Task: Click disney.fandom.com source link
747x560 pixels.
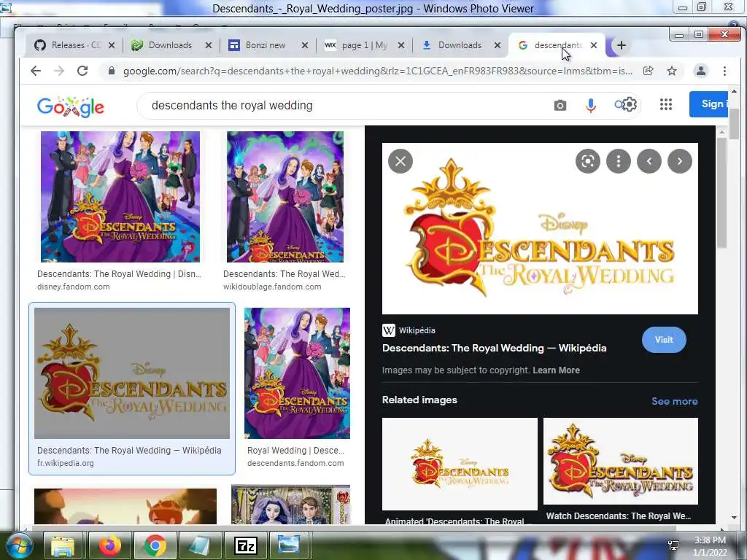Action: (x=74, y=287)
